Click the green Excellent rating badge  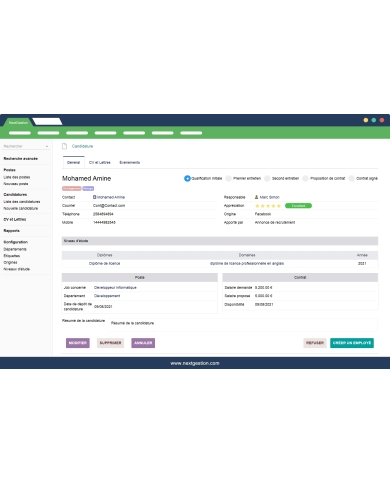tap(298, 206)
